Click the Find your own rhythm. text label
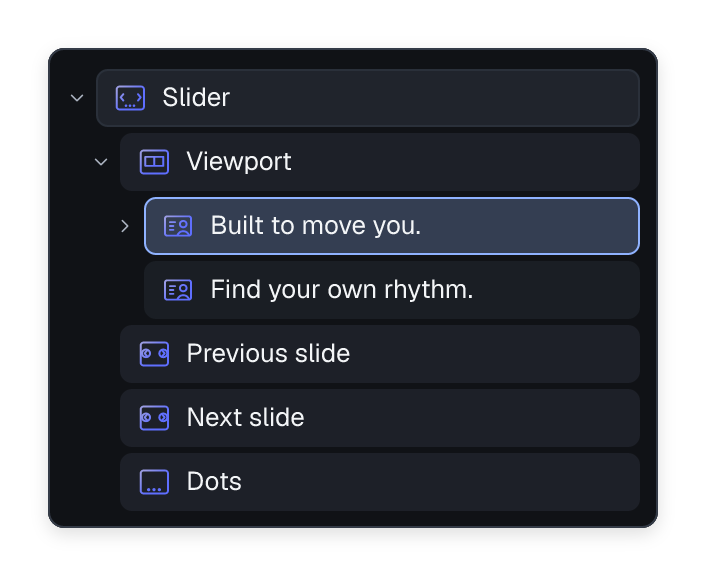This screenshot has width=706, height=576. click(x=342, y=290)
